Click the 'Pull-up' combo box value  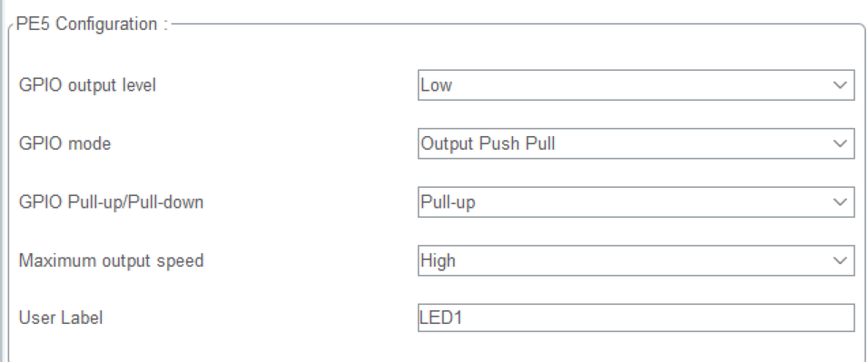[x=448, y=202]
